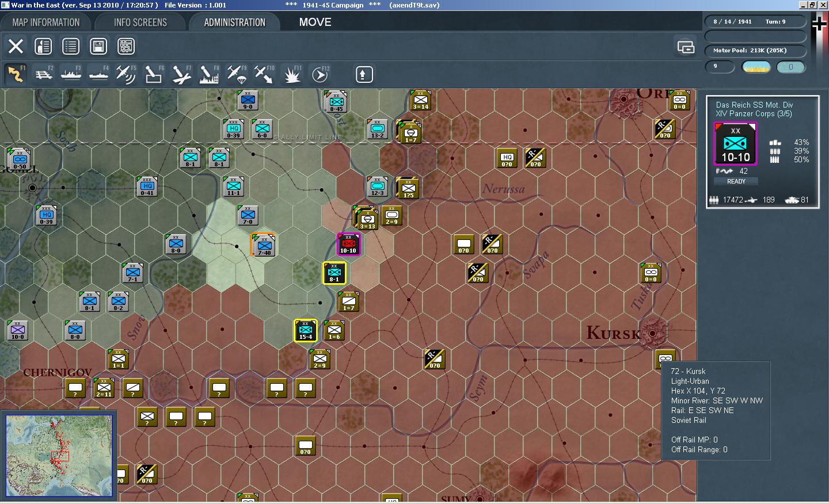The width and height of the screenshot is (829, 504).
Task: Click the up-arrow button in mode toolbar
Action: (x=364, y=74)
